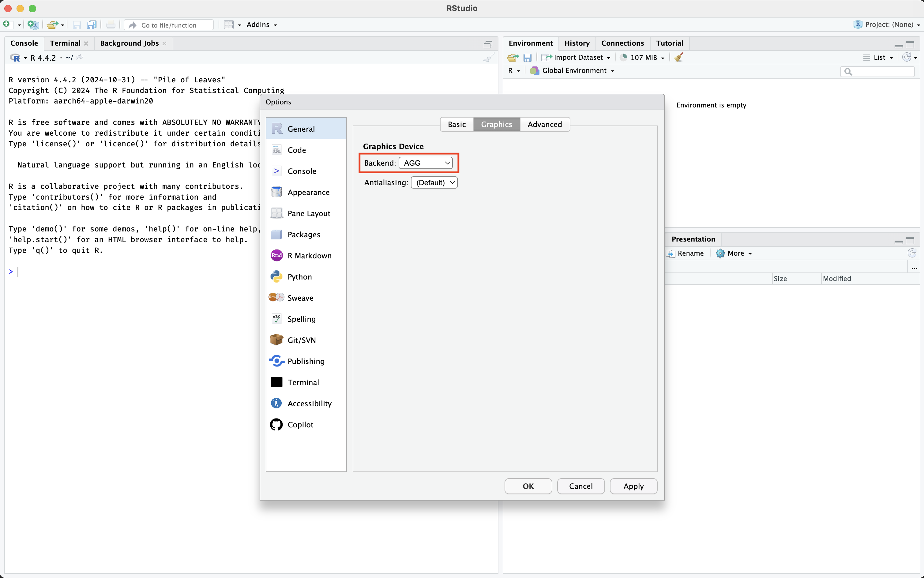
Task: Switch to the History tab
Action: (x=577, y=43)
